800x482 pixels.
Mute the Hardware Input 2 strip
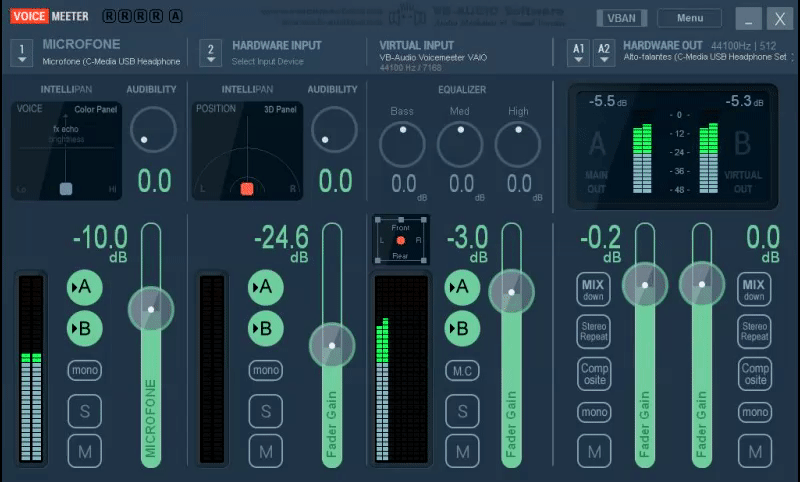(x=266, y=451)
